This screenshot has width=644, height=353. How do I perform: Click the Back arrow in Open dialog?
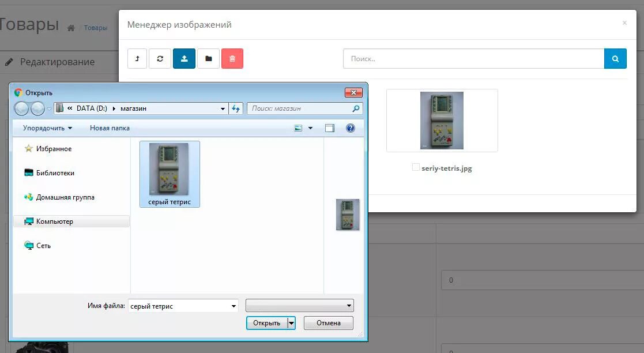coord(22,108)
